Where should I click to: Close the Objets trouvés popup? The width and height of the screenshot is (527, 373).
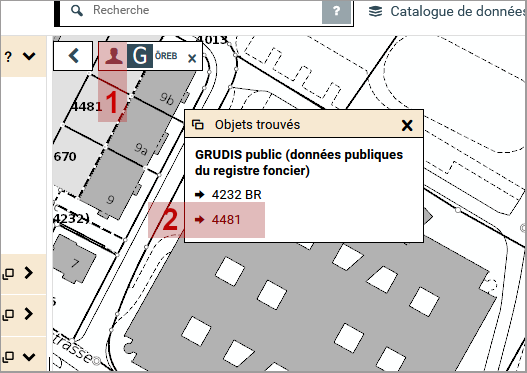pyautogui.click(x=407, y=125)
